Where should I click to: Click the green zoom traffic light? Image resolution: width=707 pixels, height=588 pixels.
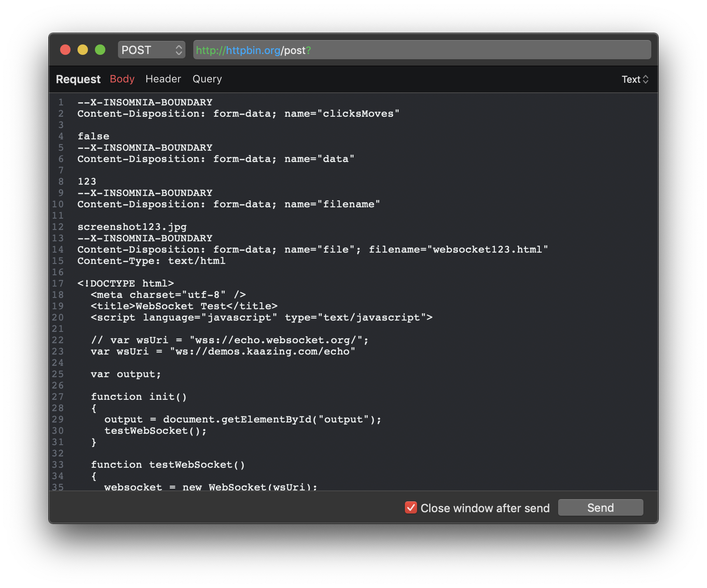coord(100,50)
